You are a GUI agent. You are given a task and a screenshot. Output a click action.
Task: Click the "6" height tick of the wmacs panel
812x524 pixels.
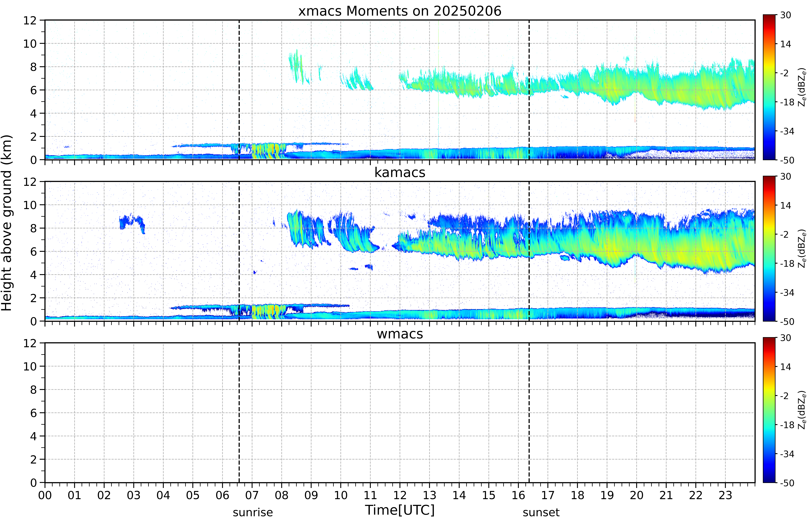coord(33,413)
